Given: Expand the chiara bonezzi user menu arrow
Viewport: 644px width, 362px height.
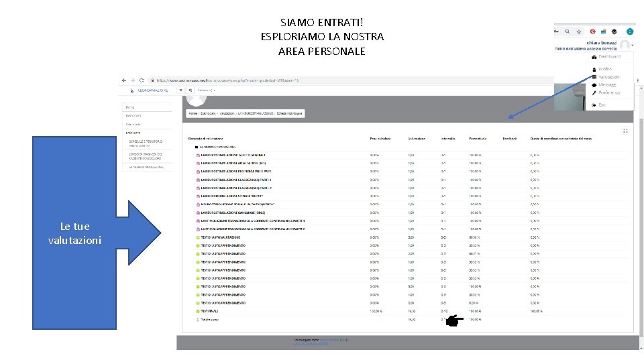Looking at the screenshot, I should click(x=633, y=45).
